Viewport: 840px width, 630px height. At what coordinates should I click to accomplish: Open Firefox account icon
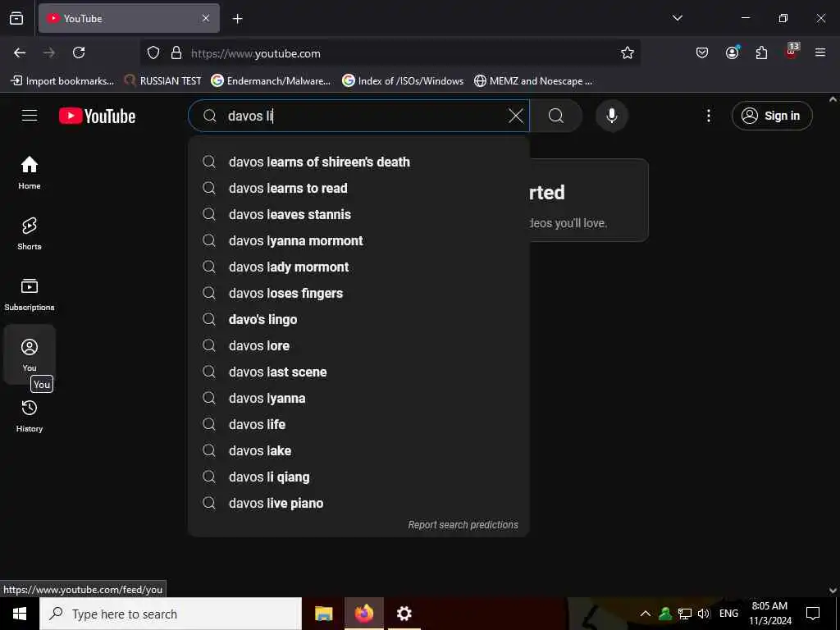(x=732, y=52)
